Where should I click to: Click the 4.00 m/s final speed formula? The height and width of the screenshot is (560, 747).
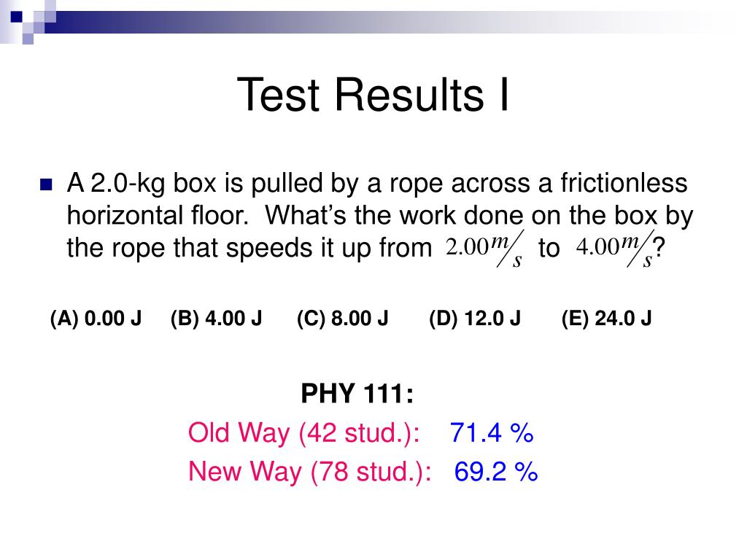point(614,249)
